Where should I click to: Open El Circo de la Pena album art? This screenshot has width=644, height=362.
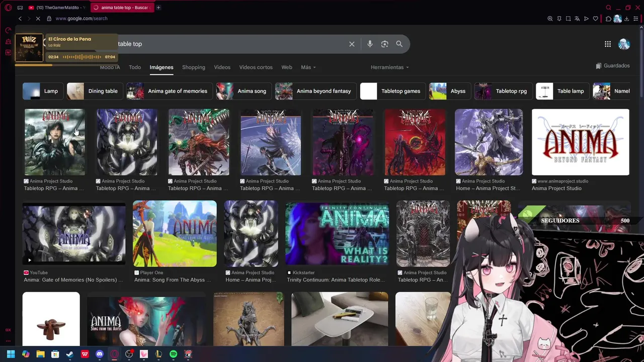coord(29,48)
